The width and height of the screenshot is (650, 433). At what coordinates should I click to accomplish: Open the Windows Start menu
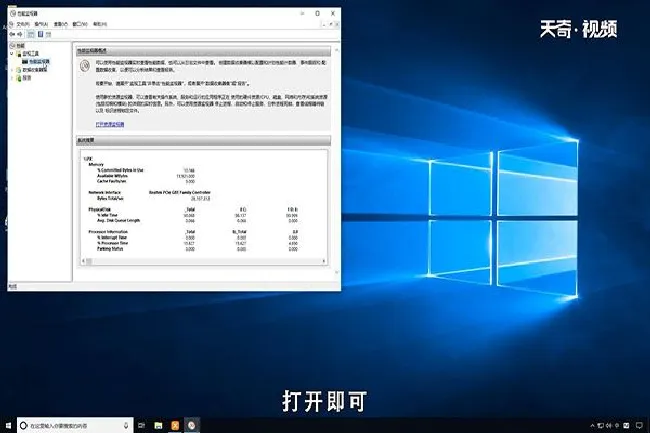(x=8, y=425)
